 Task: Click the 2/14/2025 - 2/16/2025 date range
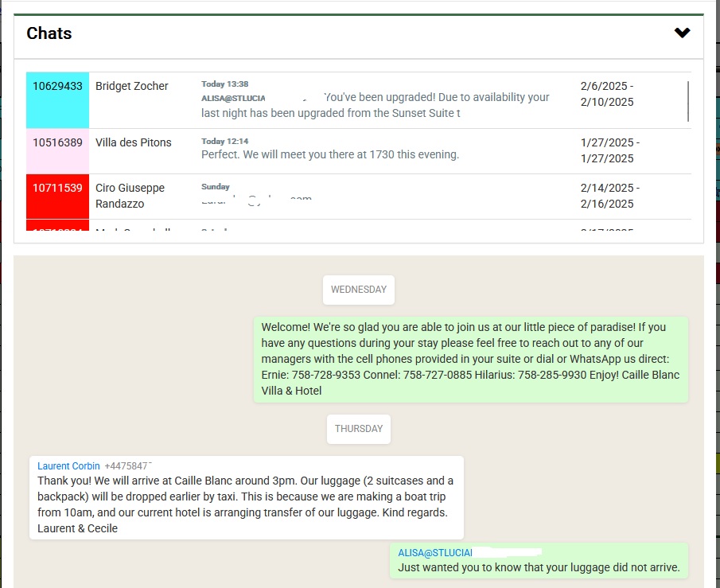pos(609,196)
